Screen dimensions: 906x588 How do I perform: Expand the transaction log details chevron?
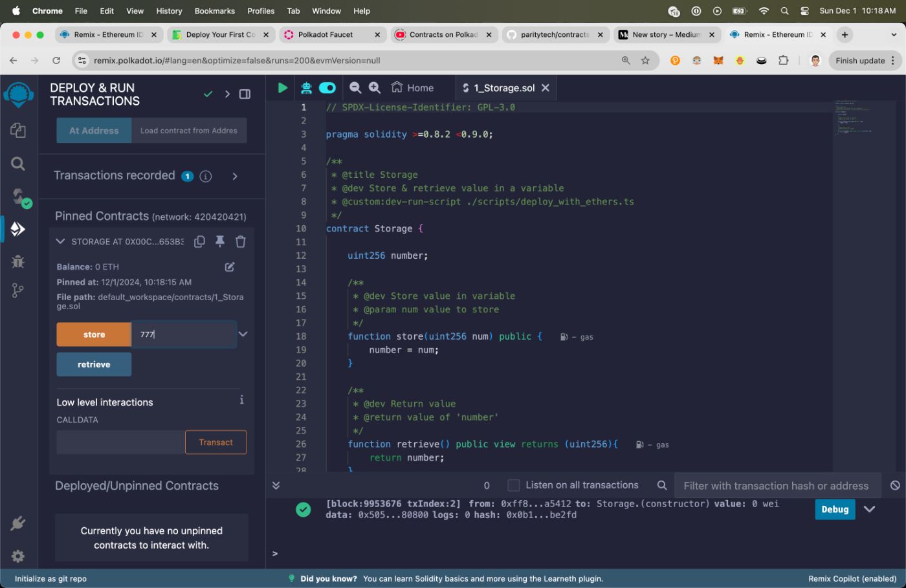point(870,509)
